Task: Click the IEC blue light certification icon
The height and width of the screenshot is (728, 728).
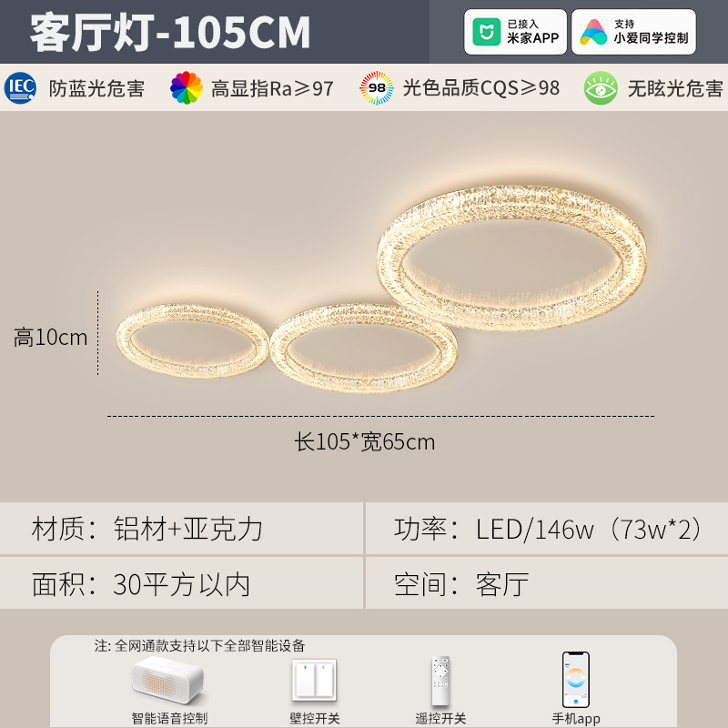Action: [20, 87]
